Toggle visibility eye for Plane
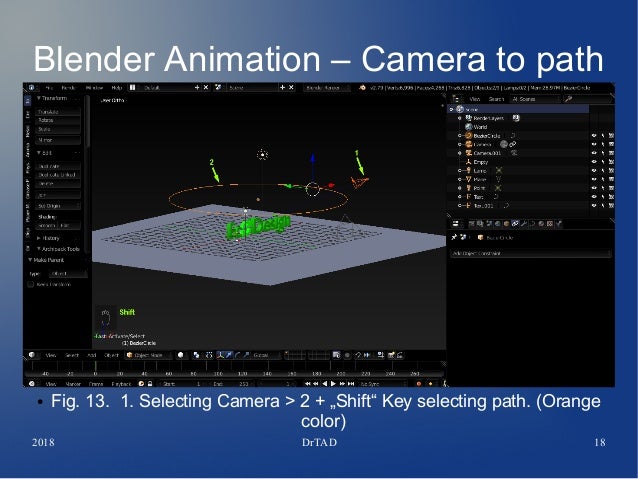This screenshot has height=479, width=638. click(x=594, y=179)
